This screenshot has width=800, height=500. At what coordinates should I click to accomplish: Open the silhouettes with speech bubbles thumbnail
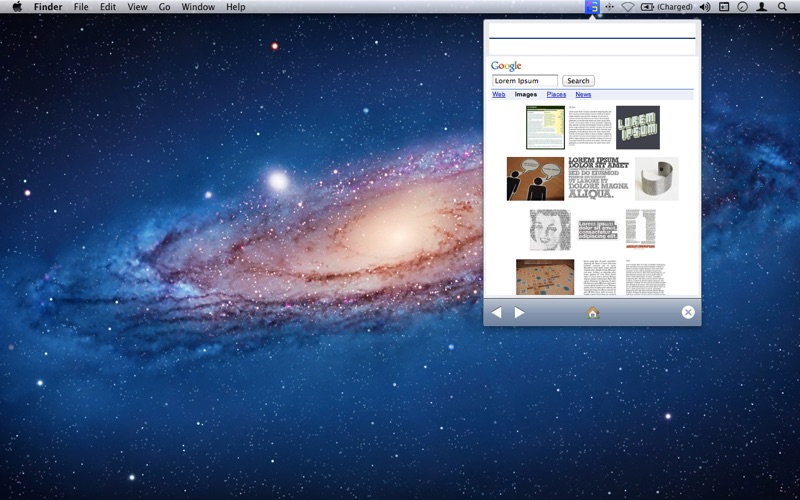[x=535, y=179]
